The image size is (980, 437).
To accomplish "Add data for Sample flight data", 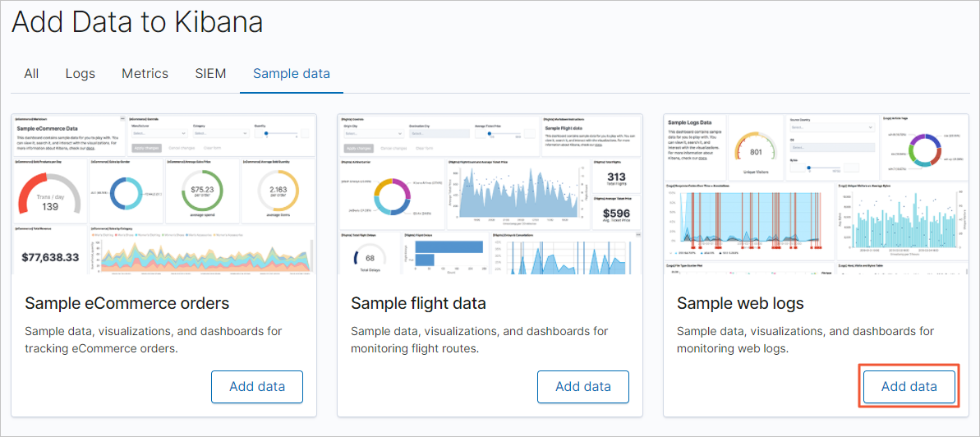I will (x=583, y=386).
